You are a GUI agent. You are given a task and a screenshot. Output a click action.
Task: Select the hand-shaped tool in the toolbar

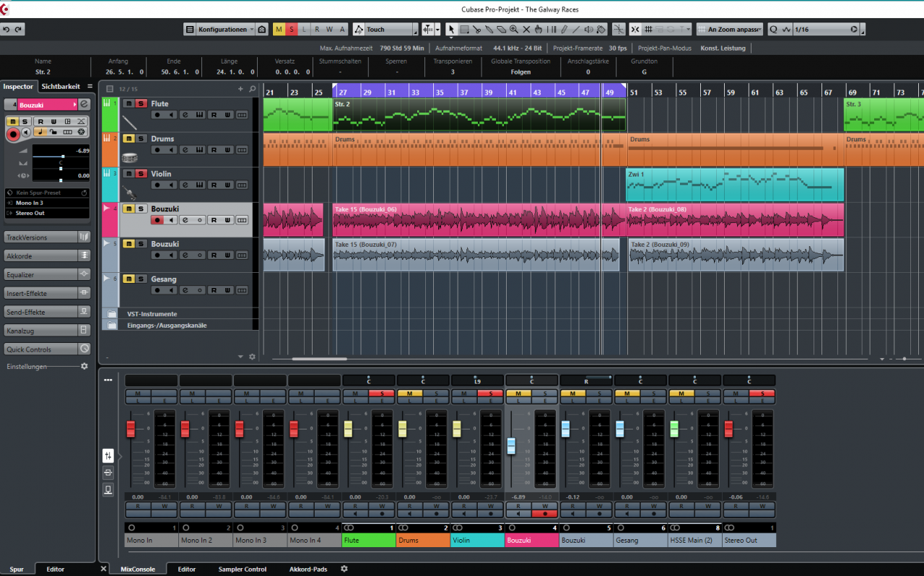pyautogui.click(x=539, y=30)
